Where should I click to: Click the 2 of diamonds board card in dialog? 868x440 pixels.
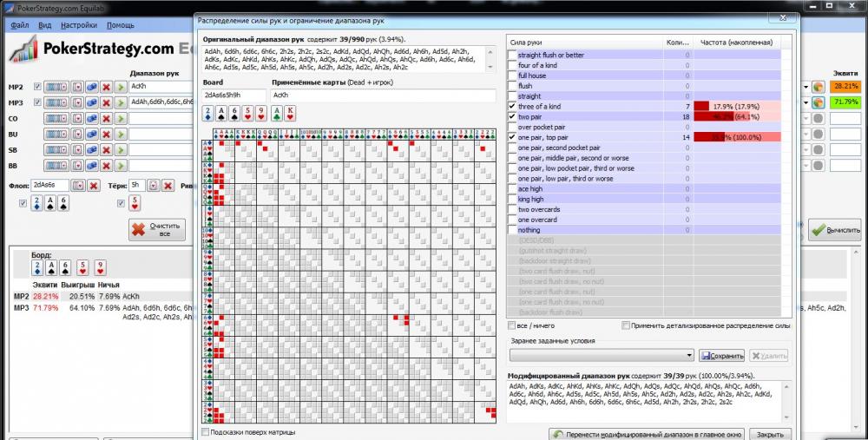[208, 114]
